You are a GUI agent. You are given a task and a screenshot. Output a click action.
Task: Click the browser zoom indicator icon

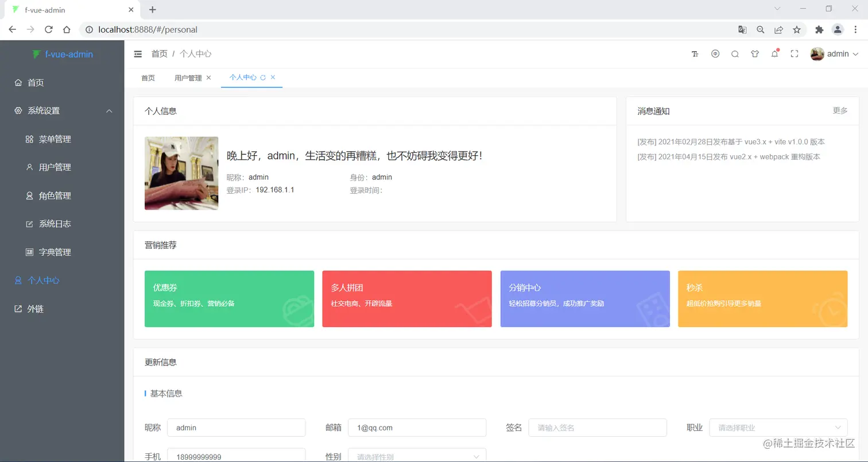(x=761, y=29)
